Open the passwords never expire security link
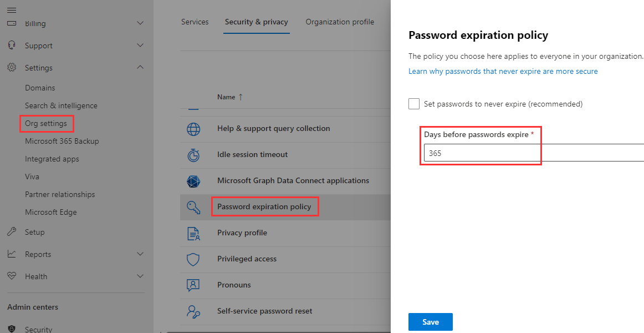 503,71
